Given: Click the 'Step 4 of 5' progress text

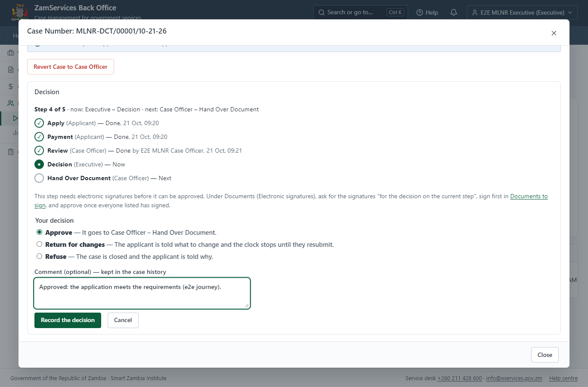Looking at the screenshot, I should 50,109.
